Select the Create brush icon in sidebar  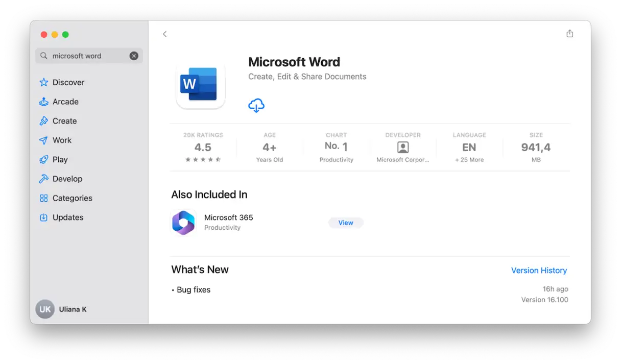point(44,121)
